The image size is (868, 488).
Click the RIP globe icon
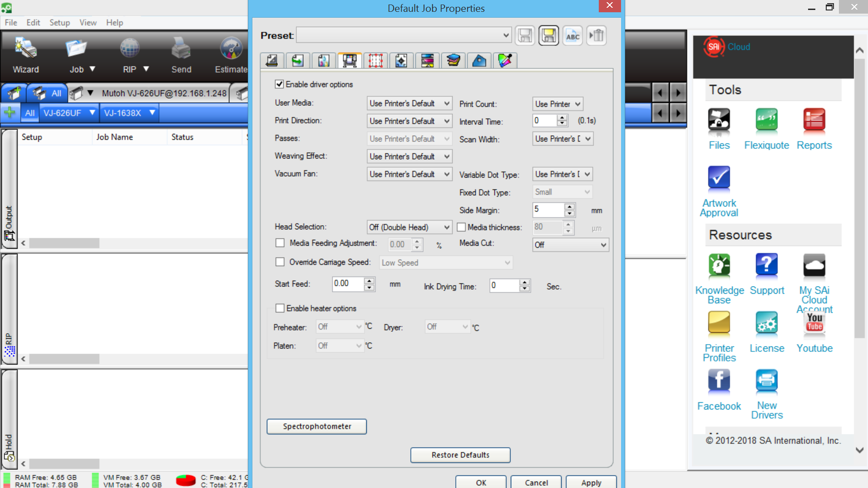(129, 48)
